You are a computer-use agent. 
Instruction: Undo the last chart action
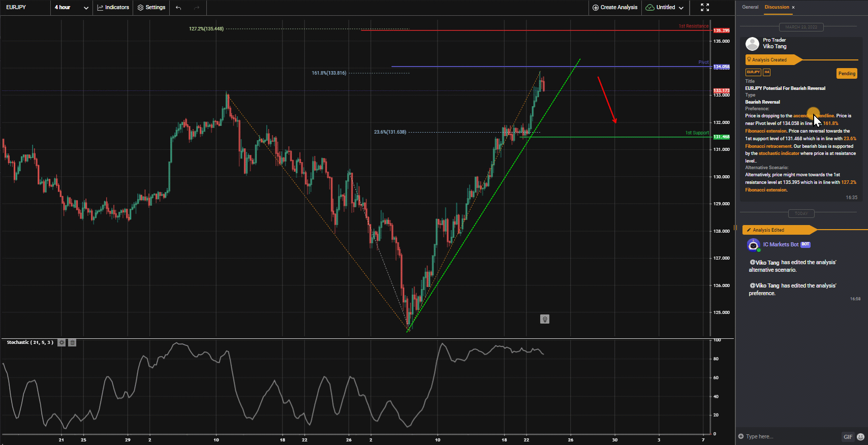coord(178,8)
